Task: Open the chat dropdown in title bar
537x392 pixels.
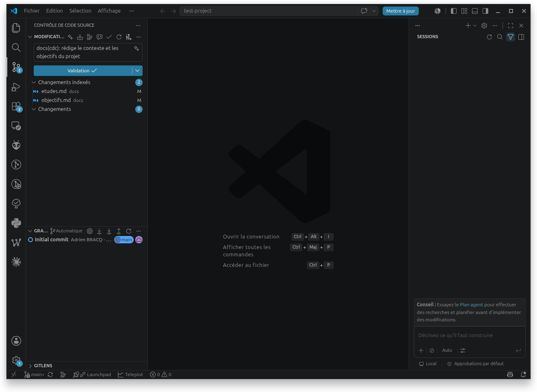Action: pyautogui.click(x=374, y=11)
